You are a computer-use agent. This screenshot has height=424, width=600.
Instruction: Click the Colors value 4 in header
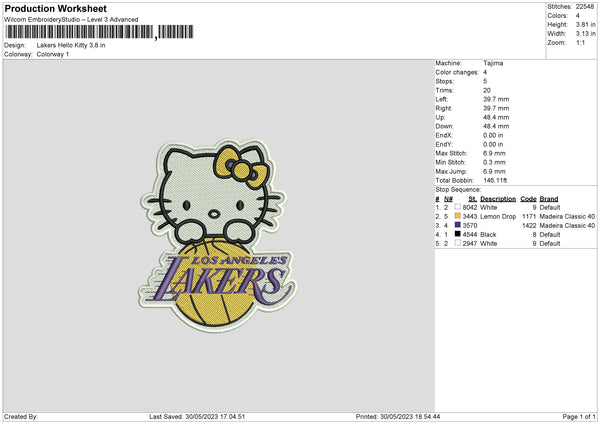coord(577,16)
